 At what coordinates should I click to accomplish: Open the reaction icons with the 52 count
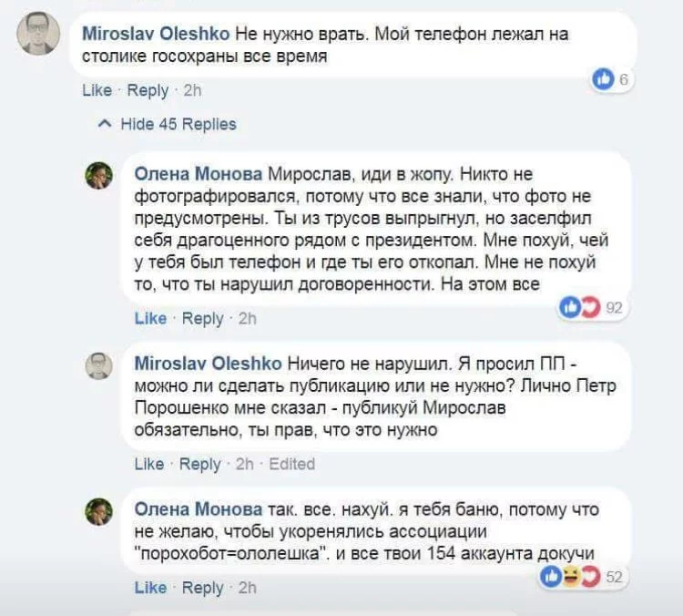(x=572, y=576)
